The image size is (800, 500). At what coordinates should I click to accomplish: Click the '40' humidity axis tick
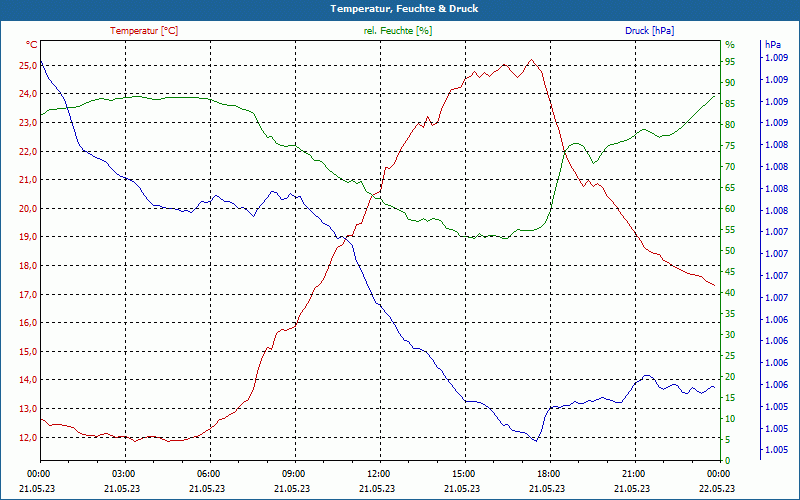pyautogui.click(x=730, y=293)
